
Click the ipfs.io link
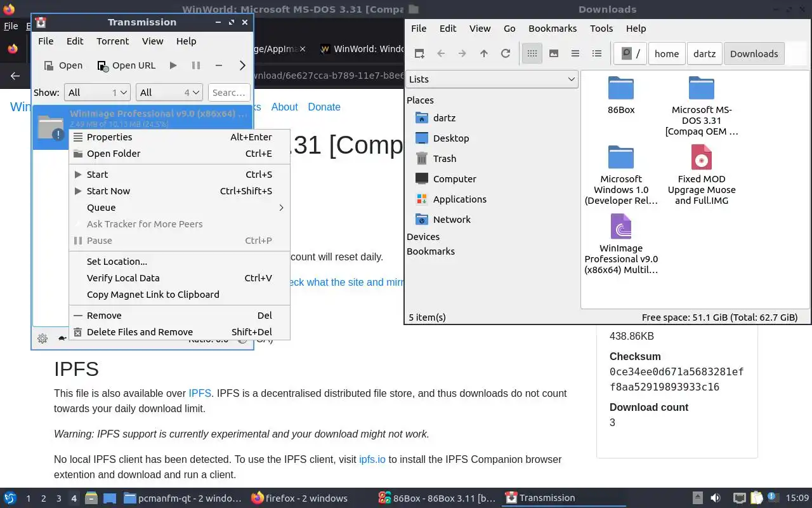[372, 460]
